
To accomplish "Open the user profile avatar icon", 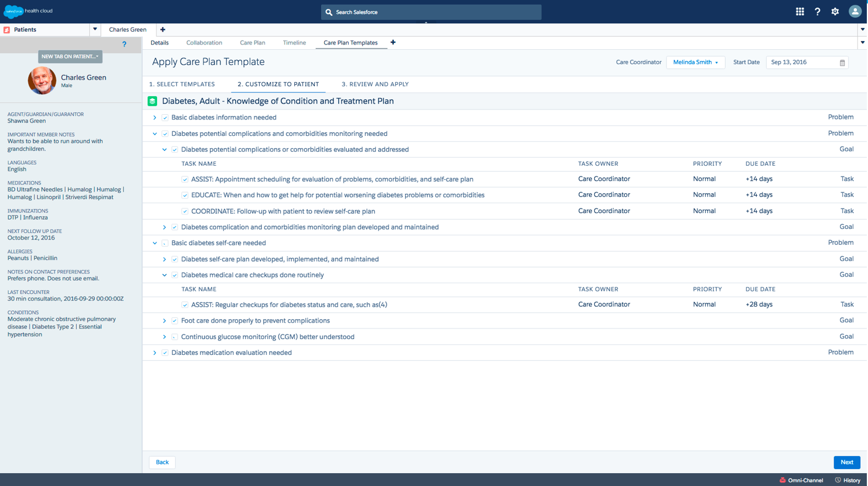I will (x=855, y=12).
